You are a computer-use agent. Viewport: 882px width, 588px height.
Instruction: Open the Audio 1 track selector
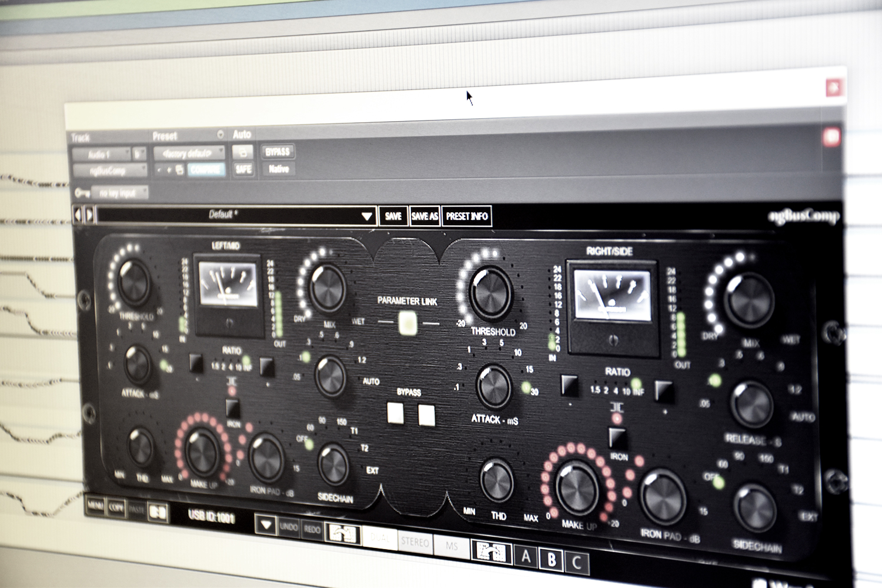click(101, 155)
